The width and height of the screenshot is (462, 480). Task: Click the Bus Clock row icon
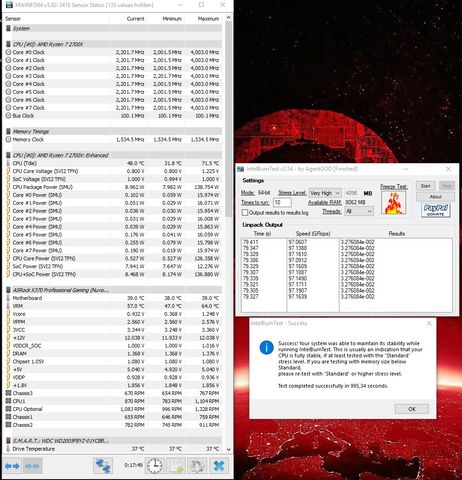9,116
